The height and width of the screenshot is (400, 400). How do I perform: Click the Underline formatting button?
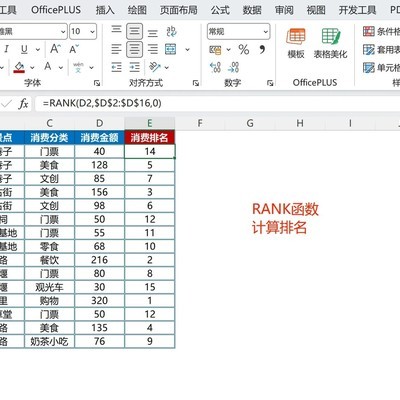(24, 49)
